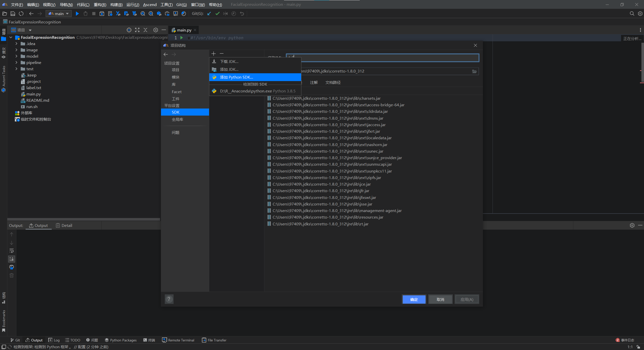Click the project structure help button
Screen dimensions: 644x350
point(169,299)
